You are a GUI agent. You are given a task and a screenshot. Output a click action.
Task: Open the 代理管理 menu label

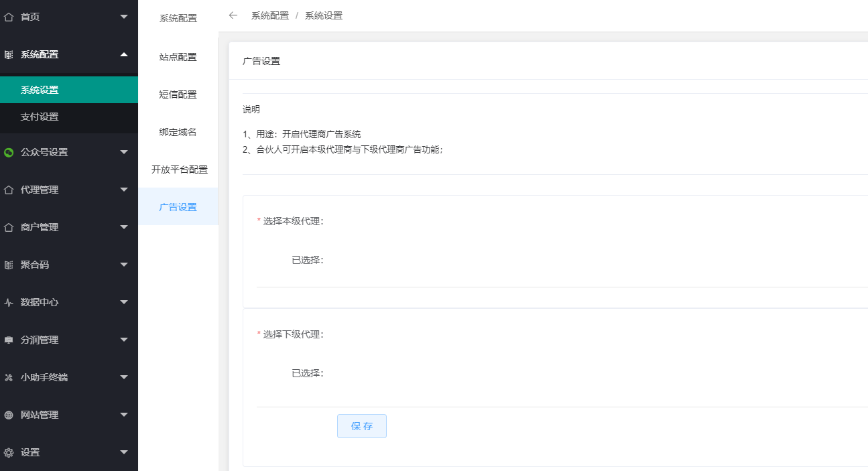click(x=40, y=190)
